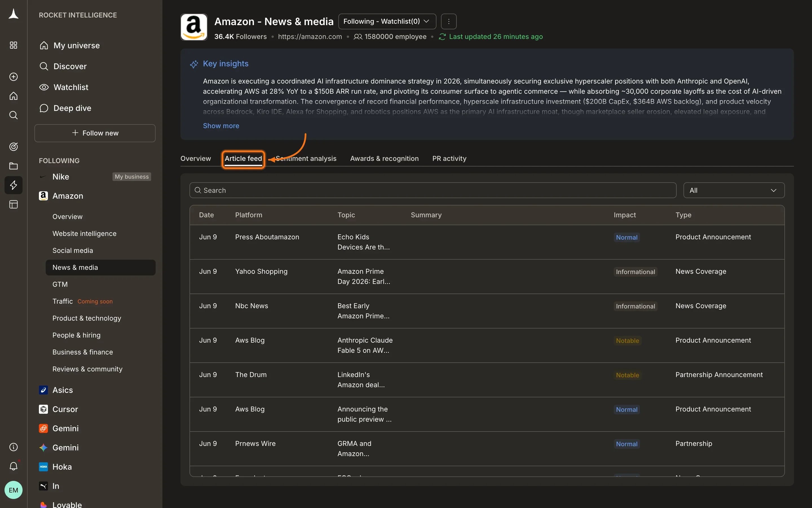
Task: Open the Prnews Wire GRMA article row
Action: point(487,449)
